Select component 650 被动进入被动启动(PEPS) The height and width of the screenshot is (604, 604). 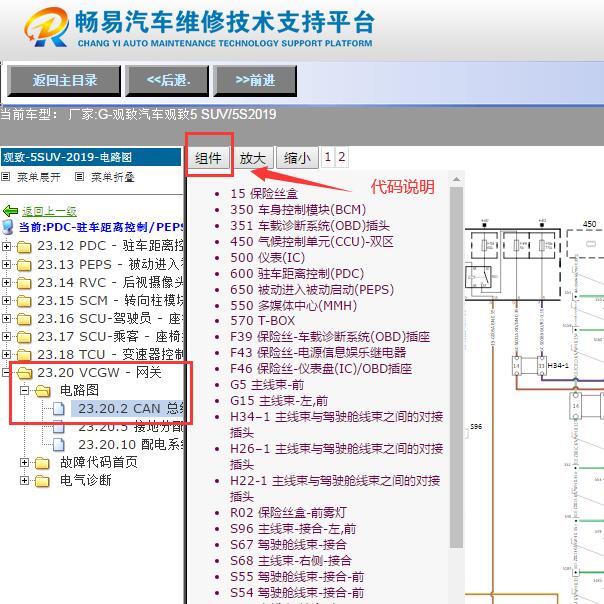[x=312, y=290]
